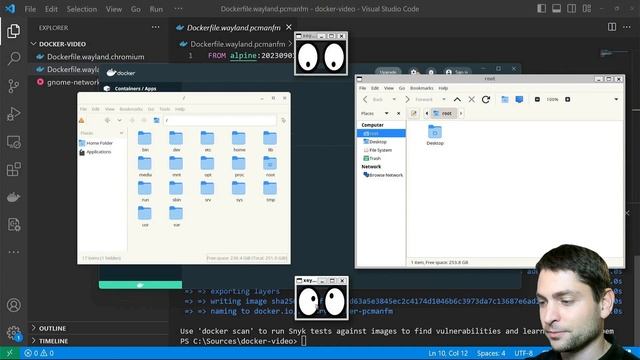Click the Computer toolbar icon in root window
Viewport: 640px width, 360px height.
click(519, 100)
